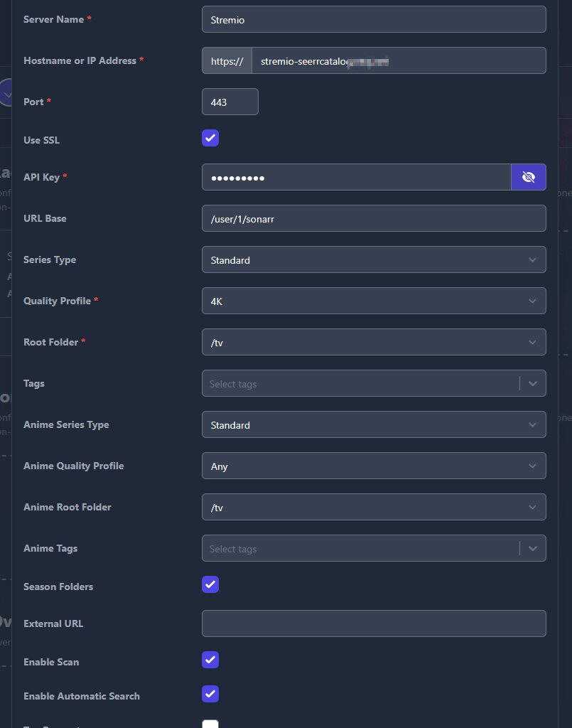Click the API Key password field
Viewport: 572px width, 728px height.
point(355,178)
